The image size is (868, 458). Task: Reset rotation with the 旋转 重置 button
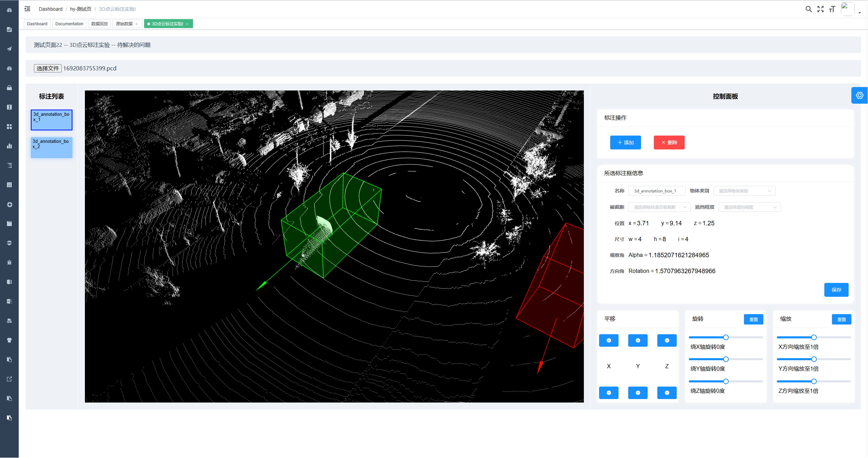coord(753,319)
